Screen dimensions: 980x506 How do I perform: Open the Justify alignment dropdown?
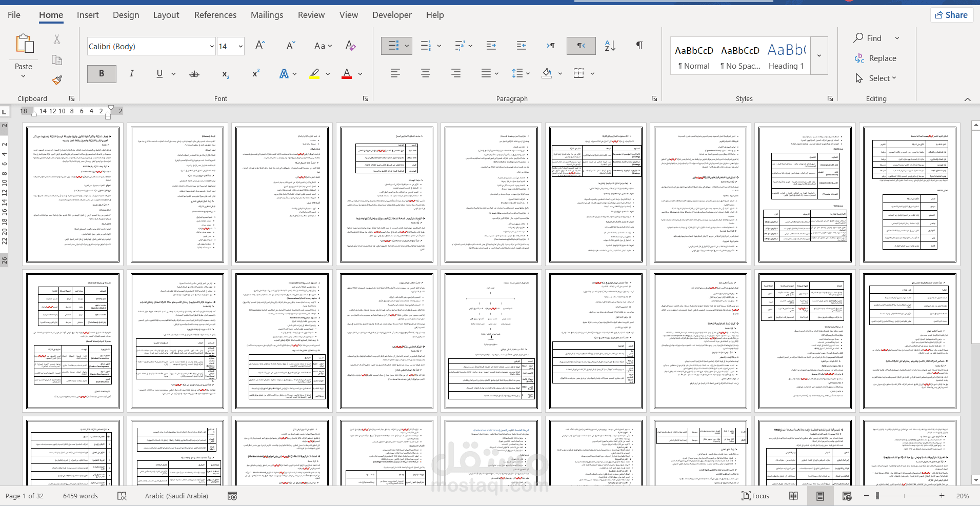click(496, 74)
